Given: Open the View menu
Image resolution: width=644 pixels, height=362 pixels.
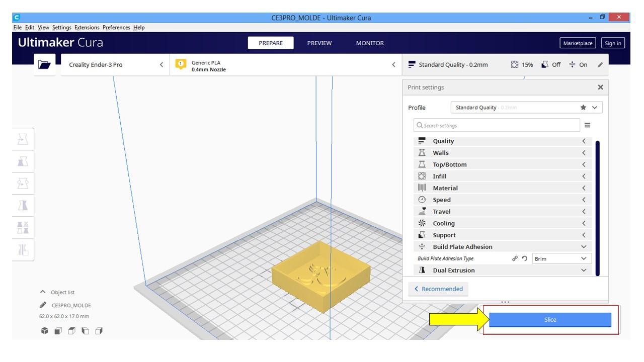Looking at the screenshot, I should point(44,28).
